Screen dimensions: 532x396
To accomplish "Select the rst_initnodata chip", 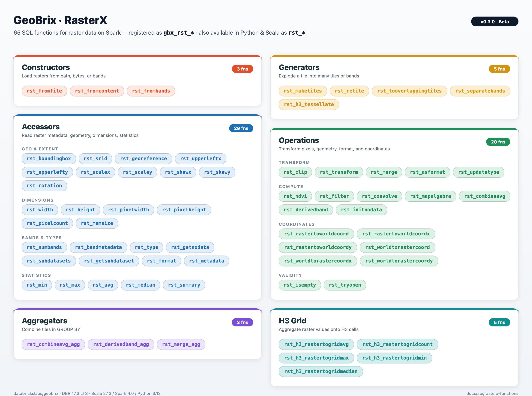I will [x=361, y=210].
